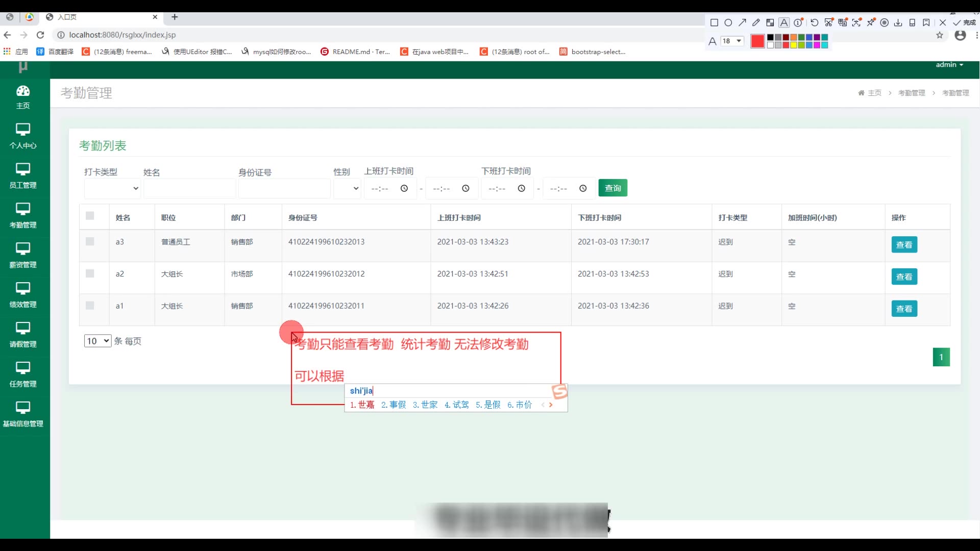Screen dimensions: 980x551
Task: Select the arrow annotation tool
Action: pos(742,22)
